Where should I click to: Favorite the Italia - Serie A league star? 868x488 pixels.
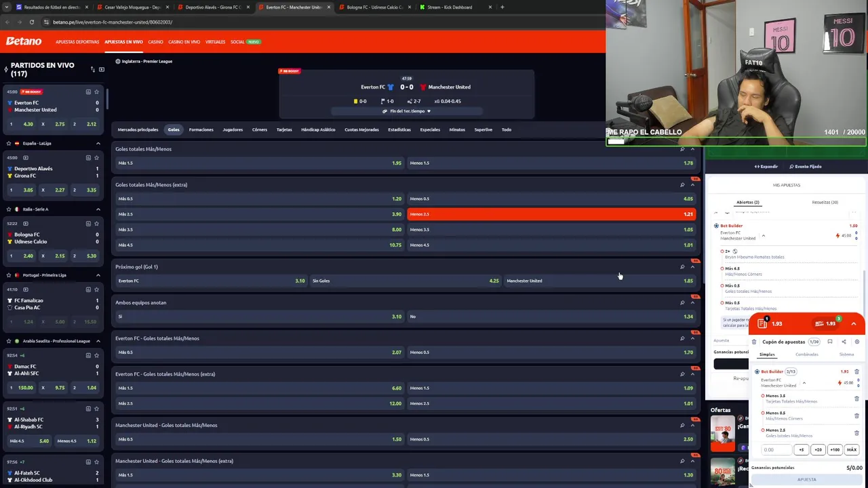click(8, 209)
